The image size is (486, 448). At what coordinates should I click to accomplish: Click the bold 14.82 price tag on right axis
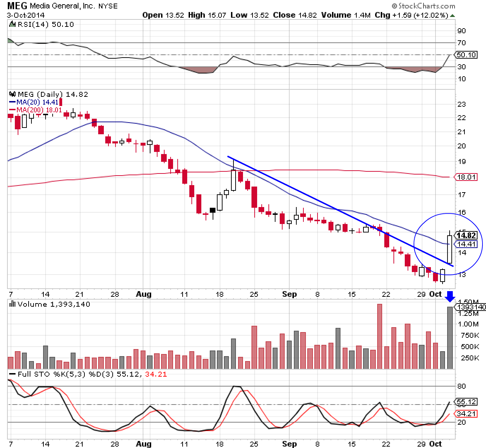click(x=466, y=235)
